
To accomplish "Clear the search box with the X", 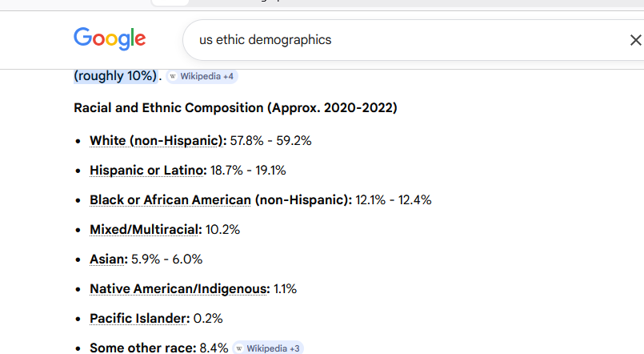I will point(635,40).
